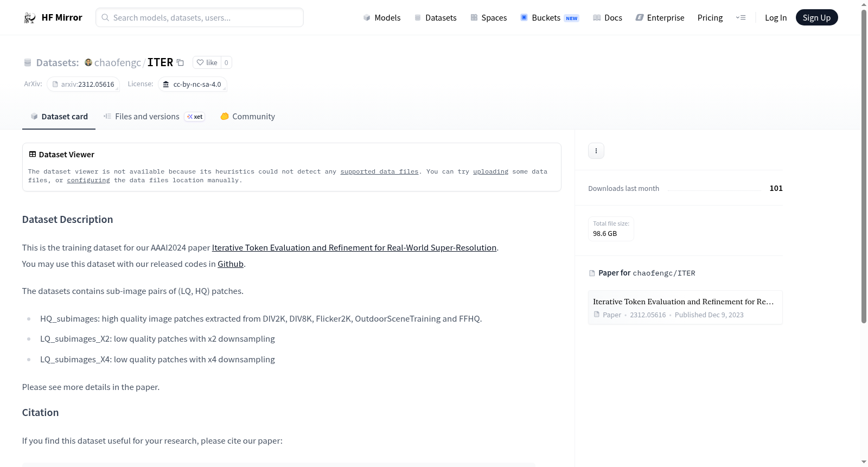Viewport: 868px width, 467px height.
Task: Click the 'Dataset Description' heading
Action: [x=67, y=219]
